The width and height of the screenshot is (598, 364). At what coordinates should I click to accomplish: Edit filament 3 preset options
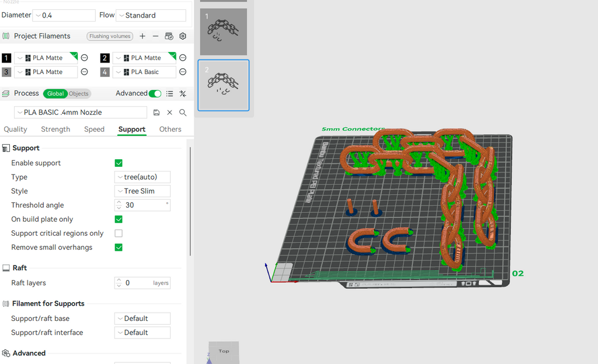85,72
